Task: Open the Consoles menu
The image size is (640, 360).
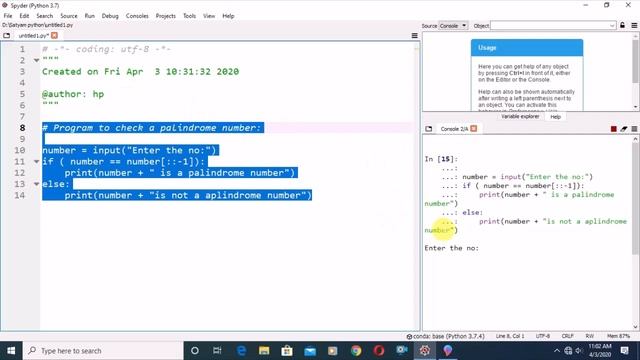Action: (x=137, y=16)
